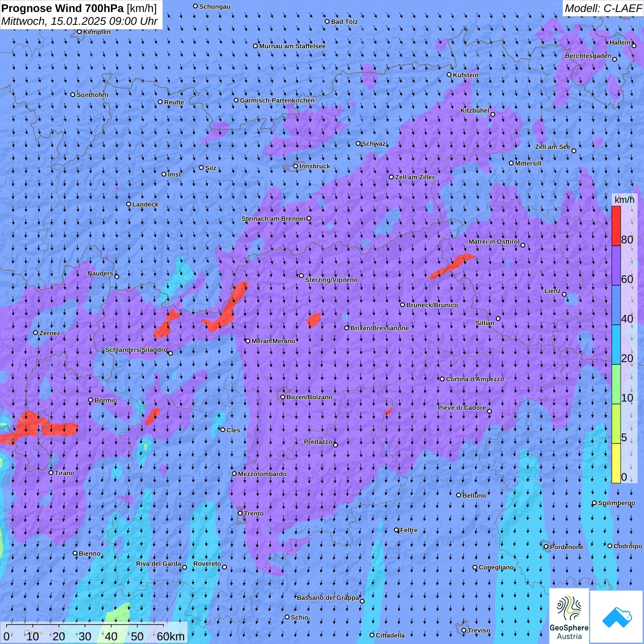This screenshot has width=644, height=644.
Task: Click the blue cloud logo icon
Action: pyautogui.click(x=617, y=617)
